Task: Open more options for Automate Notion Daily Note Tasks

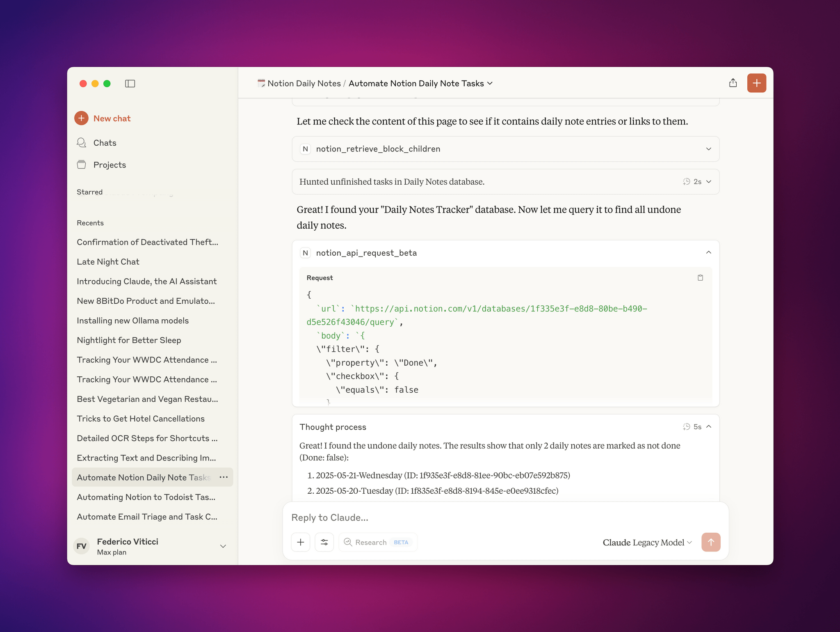Action: [x=224, y=477]
